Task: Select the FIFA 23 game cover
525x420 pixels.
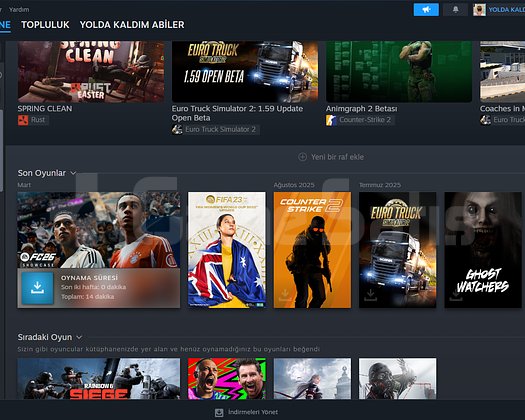Action: click(x=227, y=250)
